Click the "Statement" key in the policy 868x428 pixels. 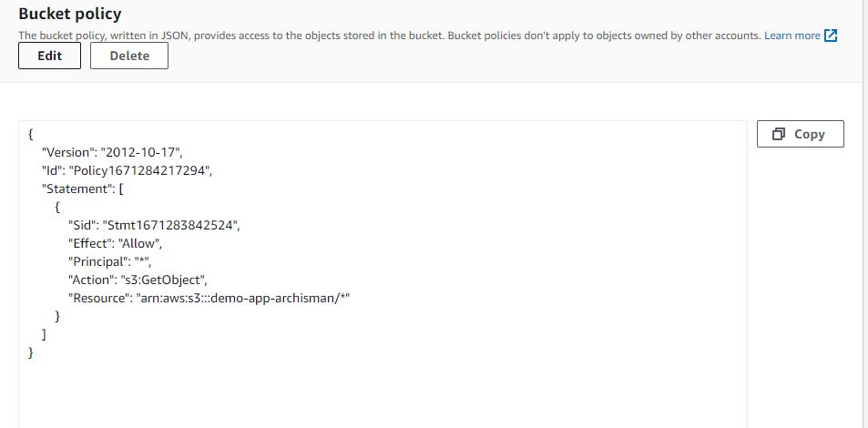pos(77,189)
